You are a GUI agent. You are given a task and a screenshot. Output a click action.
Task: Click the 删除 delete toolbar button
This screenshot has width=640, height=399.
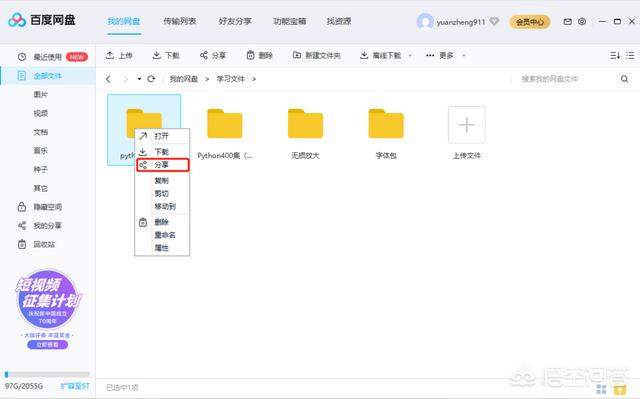[x=260, y=55]
